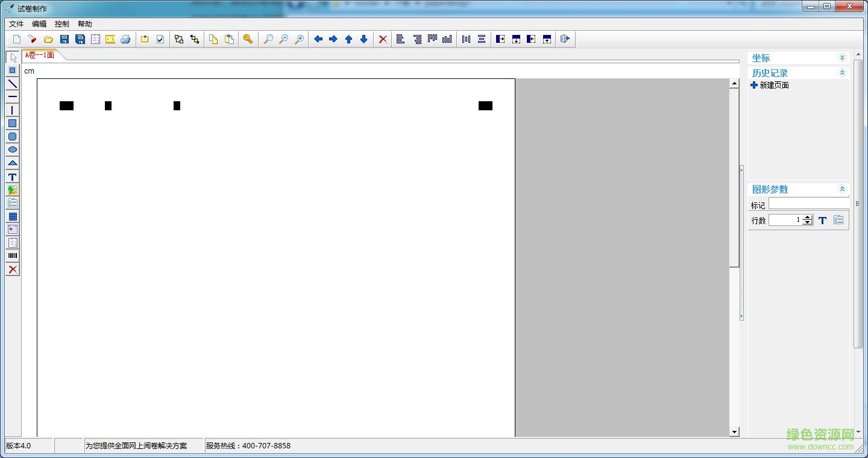Select the rounded rectangle tool
Screen dimensions: 868x458
point(13,137)
